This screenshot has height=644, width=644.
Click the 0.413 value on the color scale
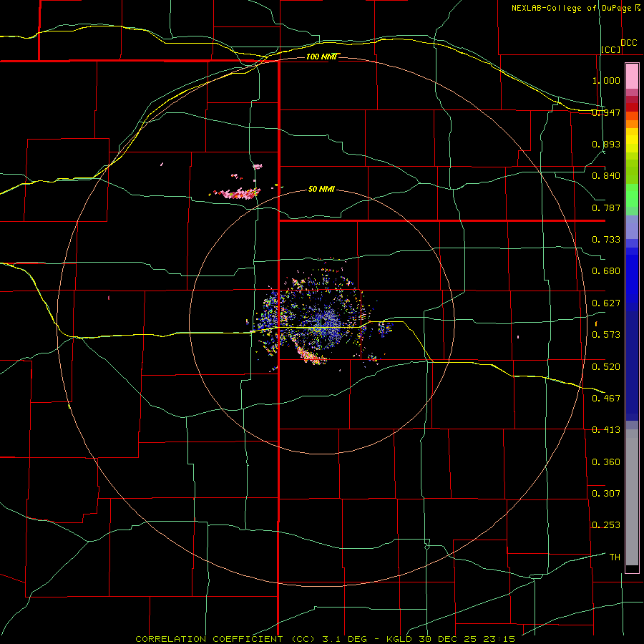pyautogui.click(x=606, y=430)
